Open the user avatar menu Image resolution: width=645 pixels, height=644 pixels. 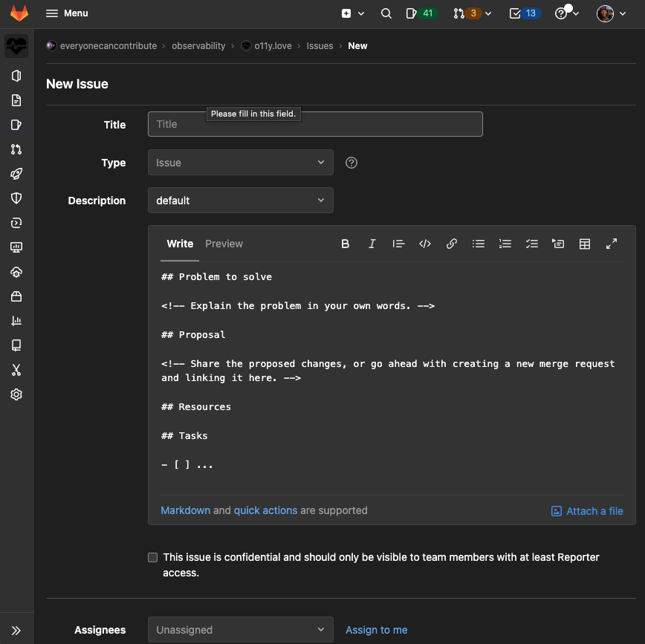pos(611,13)
